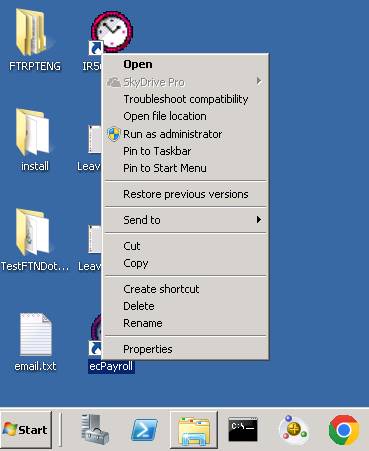Select the email.txt file icon

[35, 334]
